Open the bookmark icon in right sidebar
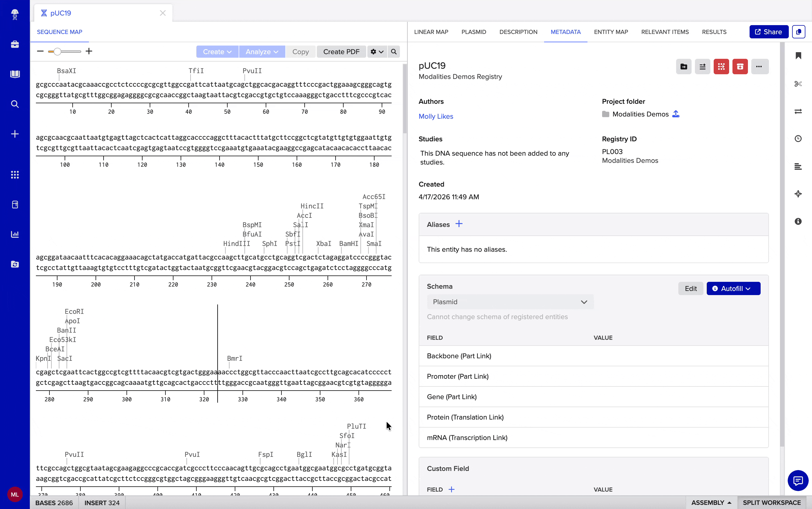The width and height of the screenshot is (812, 509). 798,55
